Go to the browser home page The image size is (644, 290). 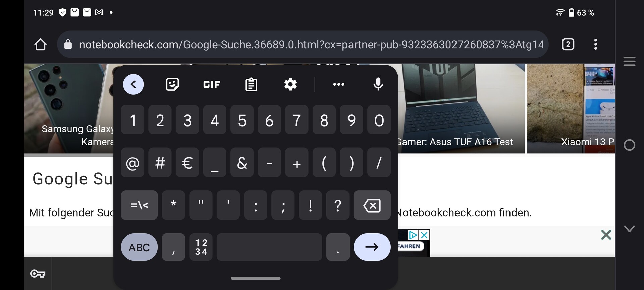[x=40, y=44]
